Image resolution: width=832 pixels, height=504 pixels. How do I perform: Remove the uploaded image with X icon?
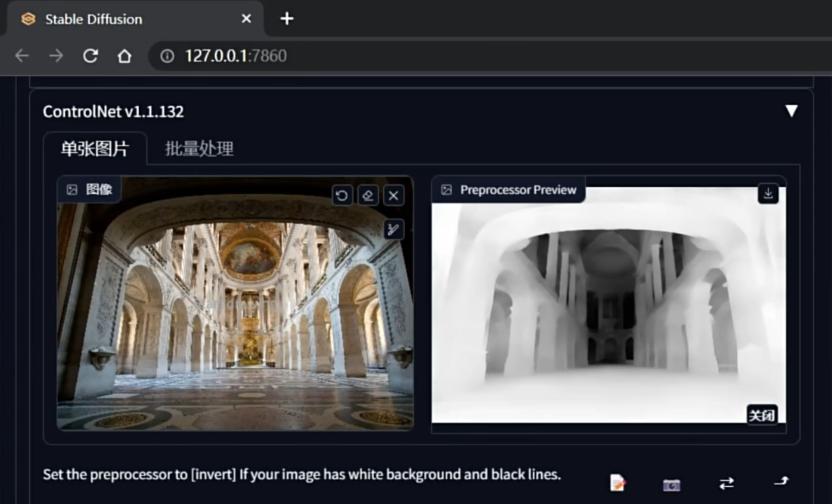click(393, 195)
